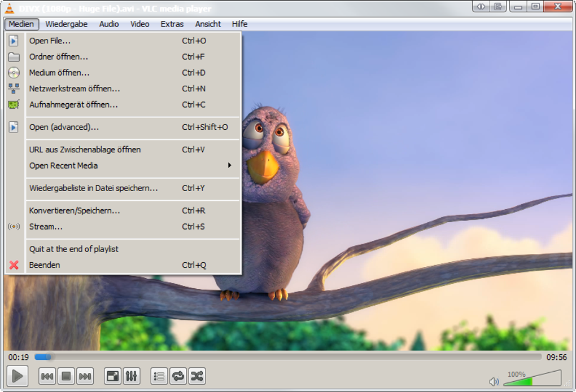Toggle loop repeat mode

click(x=178, y=376)
